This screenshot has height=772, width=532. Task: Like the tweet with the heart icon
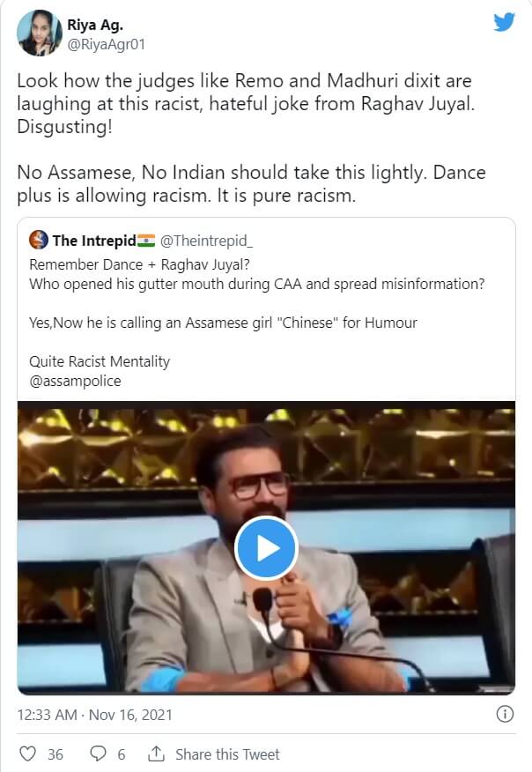(x=29, y=753)
